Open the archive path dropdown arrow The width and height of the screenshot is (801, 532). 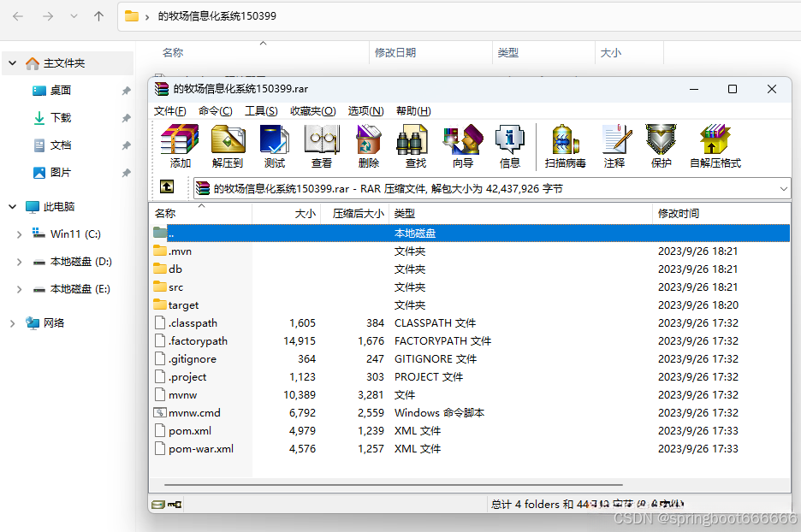[783, 189]
